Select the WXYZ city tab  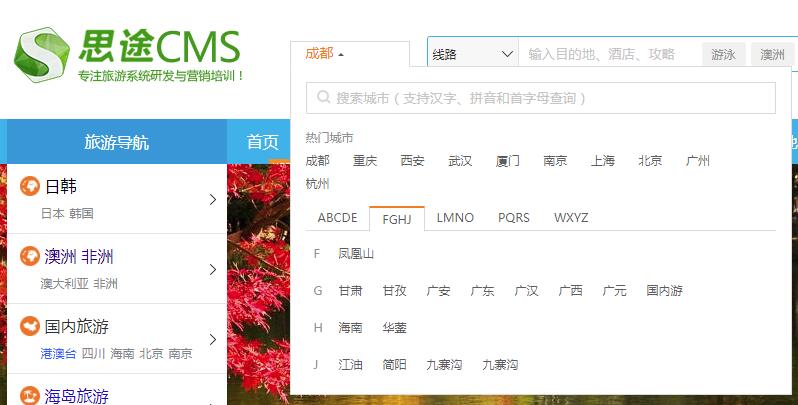pyautogui.click(x=571, y=218)
